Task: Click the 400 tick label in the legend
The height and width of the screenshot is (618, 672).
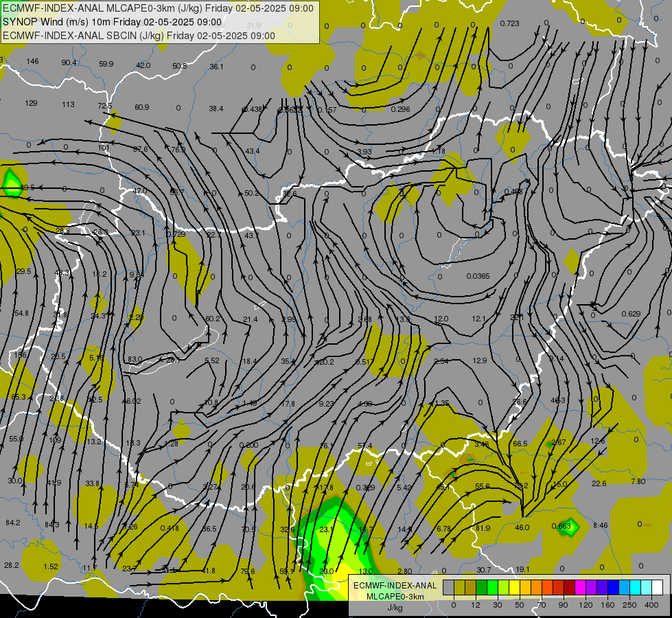Action: (x=651, y=605)
